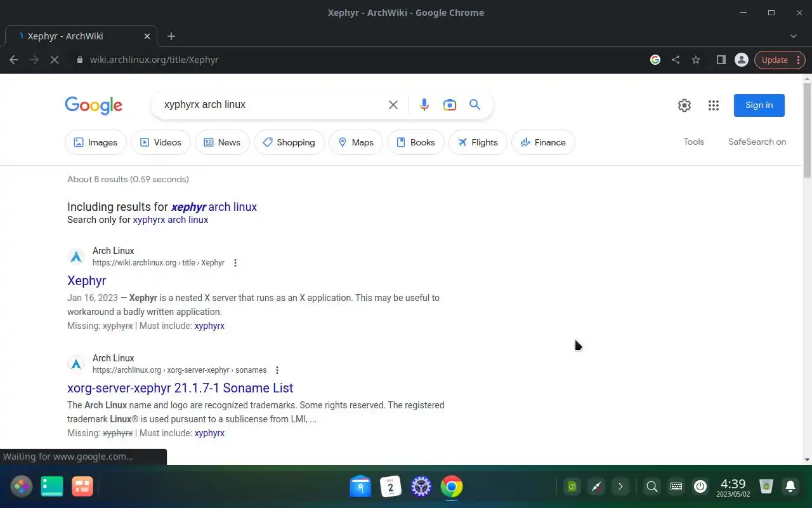Select the Flights filter chip
The height and width of the screenshot is (508, 812).
(x=478, y=142)
